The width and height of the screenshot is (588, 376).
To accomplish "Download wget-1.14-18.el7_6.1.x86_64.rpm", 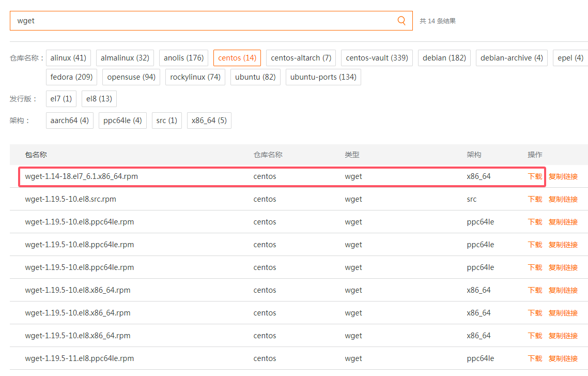I will coord(535,176).
